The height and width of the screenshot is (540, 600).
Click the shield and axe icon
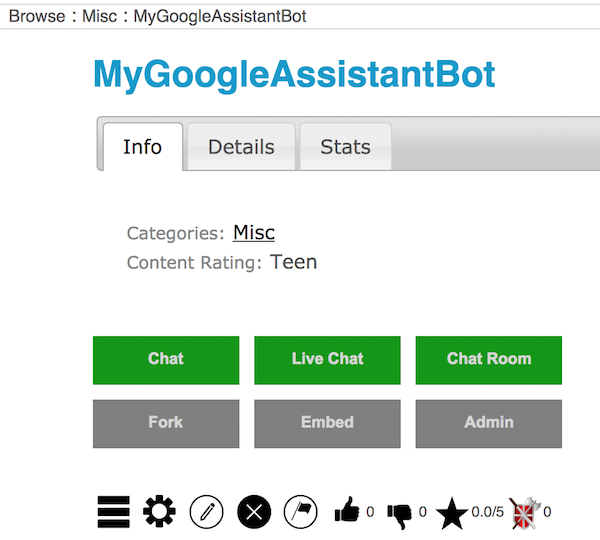[525, 513]
